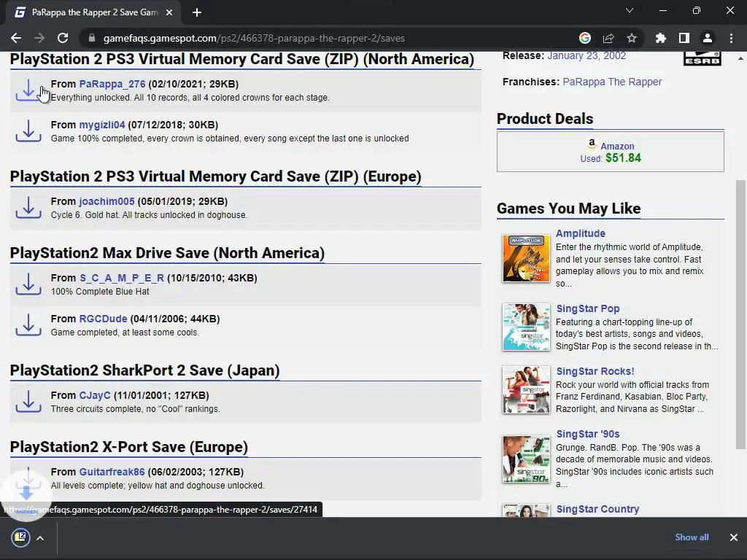Open the Amazon product deal
The image size is (747, 560).
617,146
